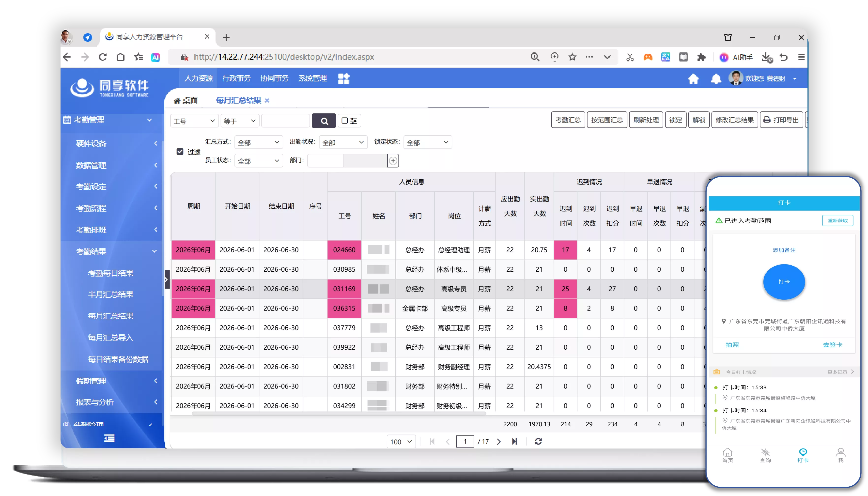Click the 打印导出 button
Screen dimensions: 868x496
781,120
